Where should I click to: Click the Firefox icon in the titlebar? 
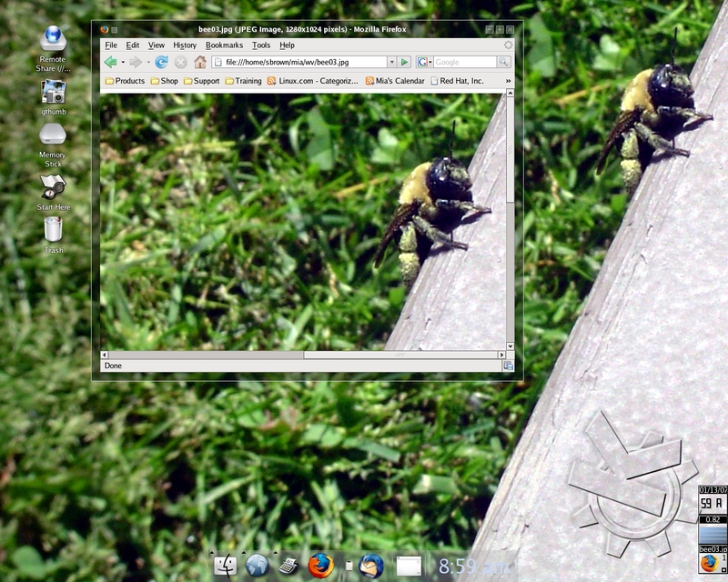pos(105,29)
